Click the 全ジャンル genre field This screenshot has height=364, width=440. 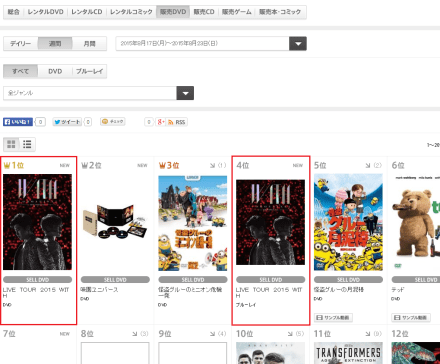pos(90,93)
